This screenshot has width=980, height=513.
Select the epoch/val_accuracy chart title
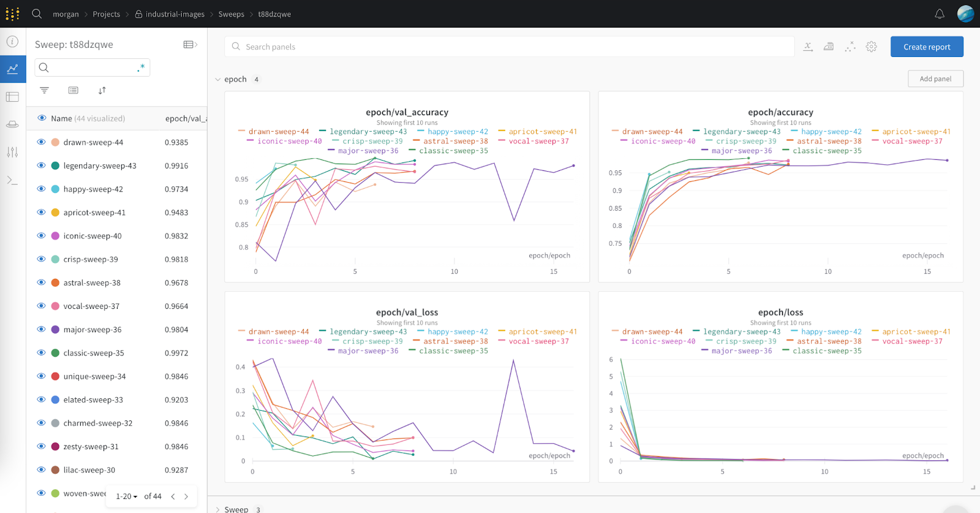407,112
